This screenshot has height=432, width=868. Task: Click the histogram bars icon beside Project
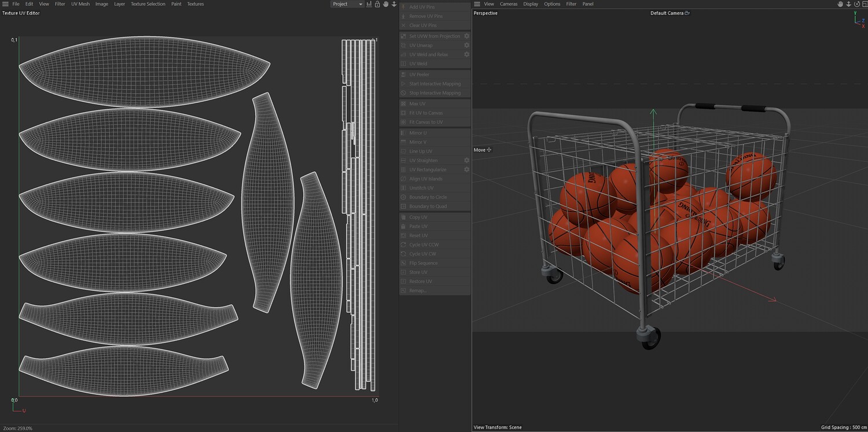coord(370,4)
